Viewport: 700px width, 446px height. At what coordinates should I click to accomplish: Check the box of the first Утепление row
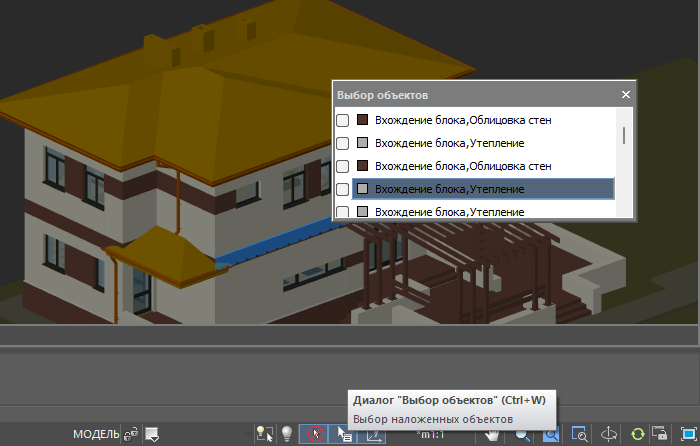[342, 143]
